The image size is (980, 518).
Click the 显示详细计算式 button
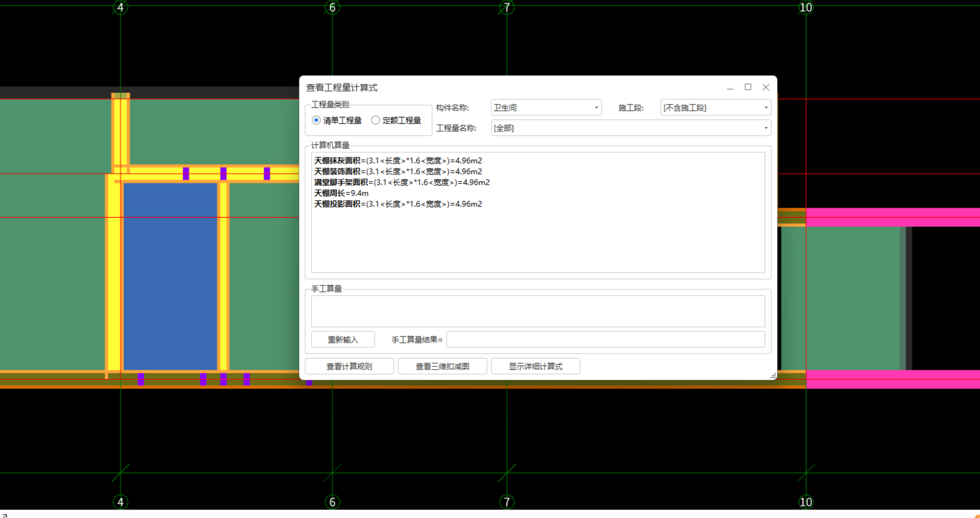click(x=536, y=366)
